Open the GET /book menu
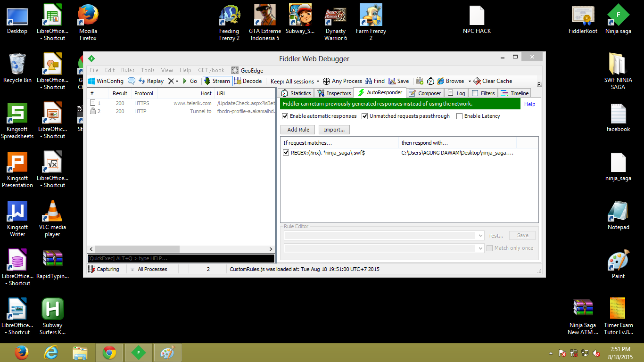This screenshot has width=644, height=362. coord(211,70)
